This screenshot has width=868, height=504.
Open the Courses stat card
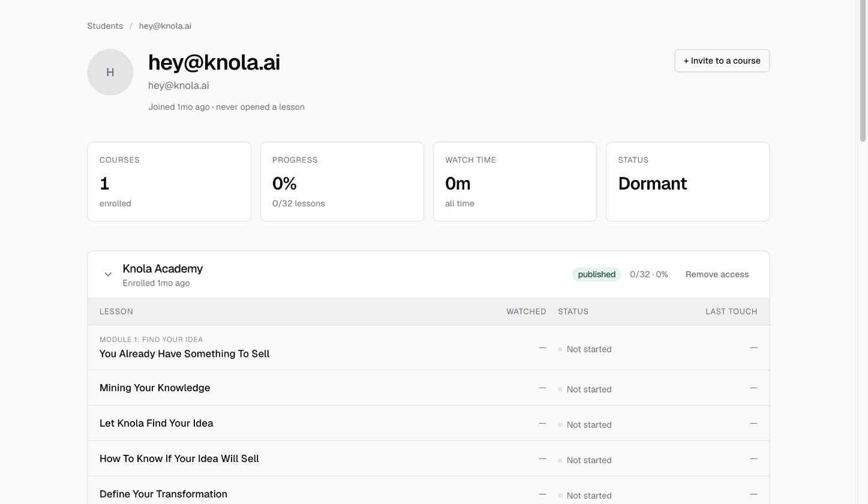coord(169,182)
